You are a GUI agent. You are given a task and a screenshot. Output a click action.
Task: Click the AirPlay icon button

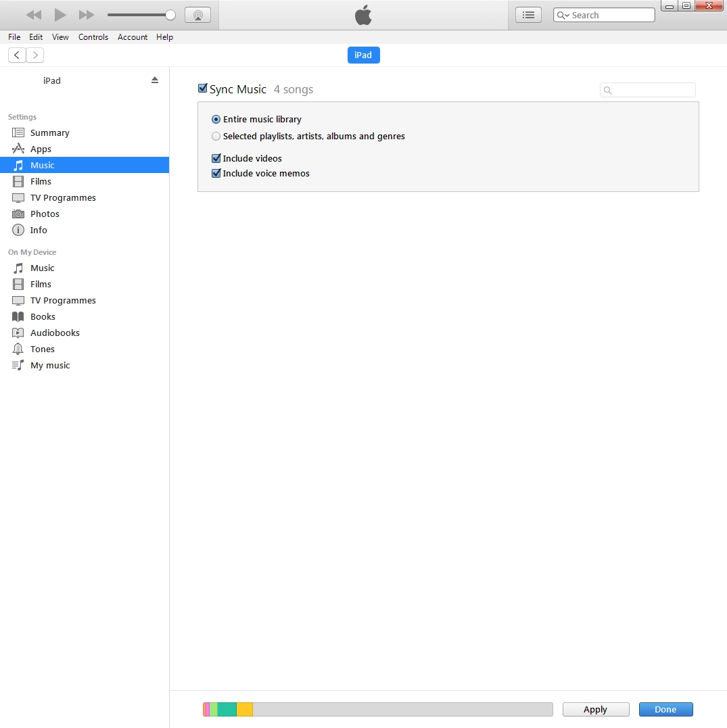pos(197,15)
